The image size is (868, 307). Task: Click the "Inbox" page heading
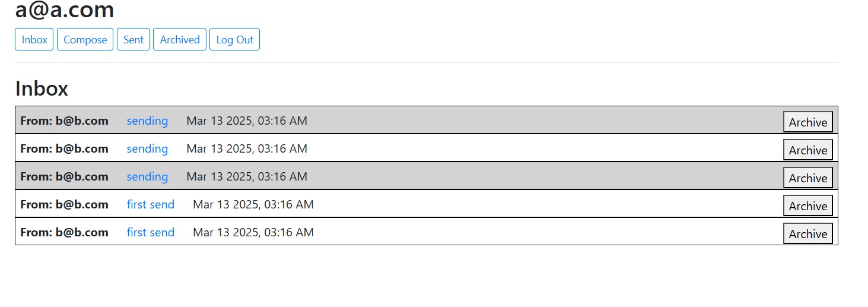(x=42, y=88)
